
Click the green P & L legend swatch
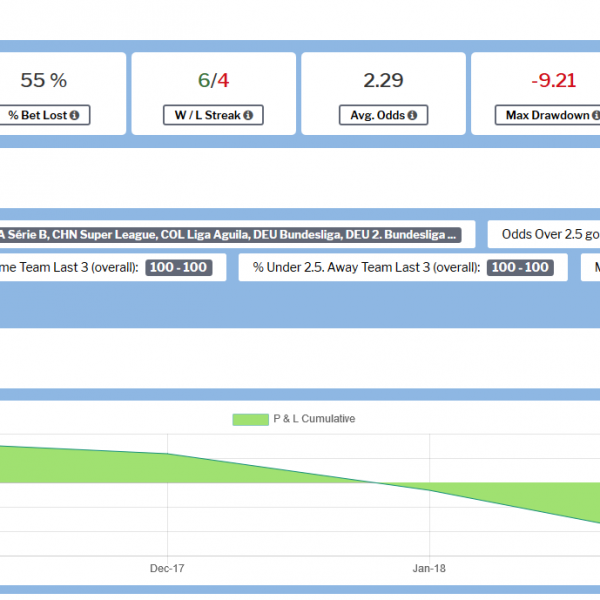click(250, 419)
